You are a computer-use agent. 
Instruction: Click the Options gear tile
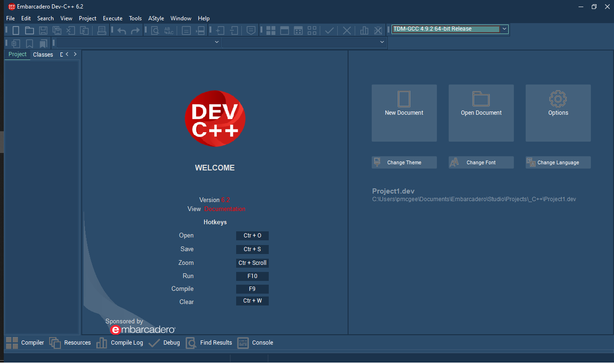(x=558, y=113)
